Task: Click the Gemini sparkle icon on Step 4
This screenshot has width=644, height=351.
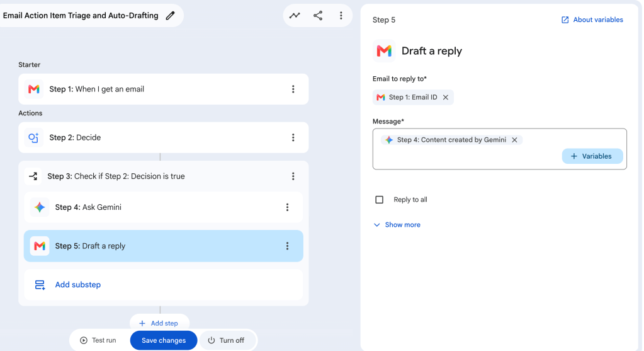Action: pos(40,207)
